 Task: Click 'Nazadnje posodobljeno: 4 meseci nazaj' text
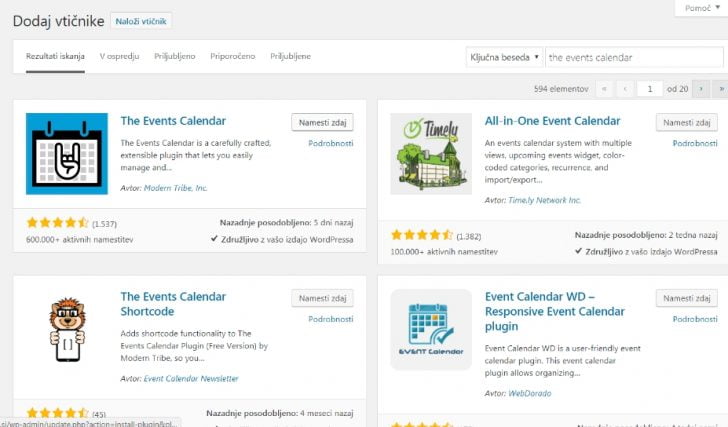point(280,413)
